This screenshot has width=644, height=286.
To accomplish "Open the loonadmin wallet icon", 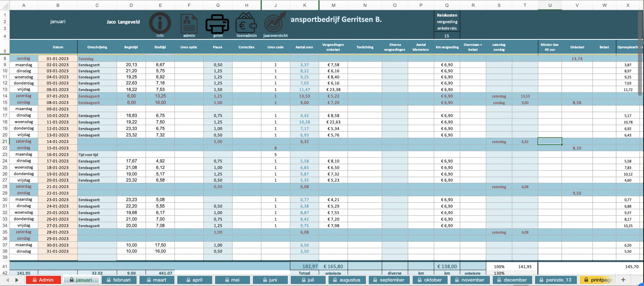I will pos(246,24).
